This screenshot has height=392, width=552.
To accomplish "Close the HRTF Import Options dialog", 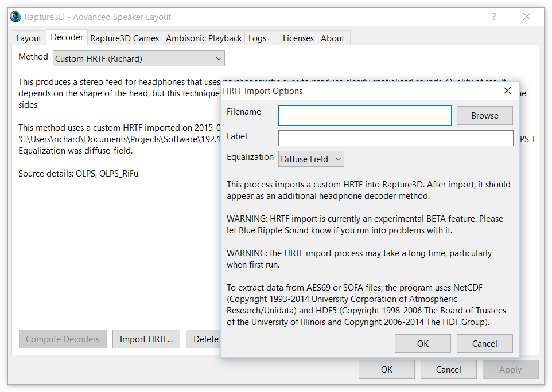I will click(x=507, y=91).
